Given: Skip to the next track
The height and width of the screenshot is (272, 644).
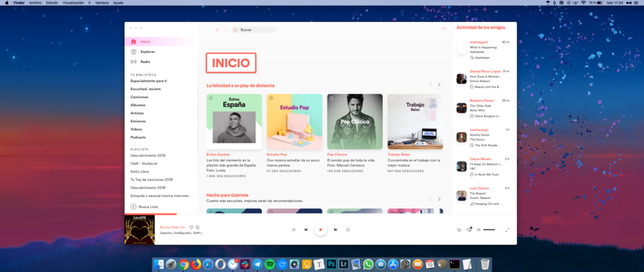Looking at the screenshot, I should tap(336, 230).
